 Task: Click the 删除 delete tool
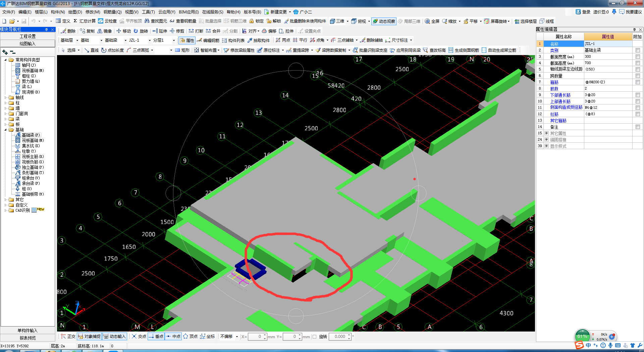[x=68, y=31]
